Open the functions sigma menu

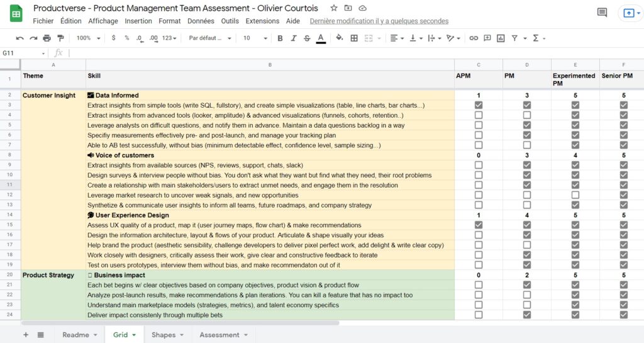point(536,38)
